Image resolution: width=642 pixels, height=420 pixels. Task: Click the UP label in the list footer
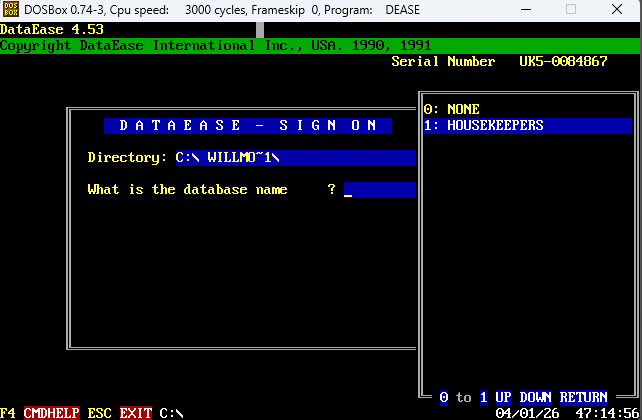(503, 397)
